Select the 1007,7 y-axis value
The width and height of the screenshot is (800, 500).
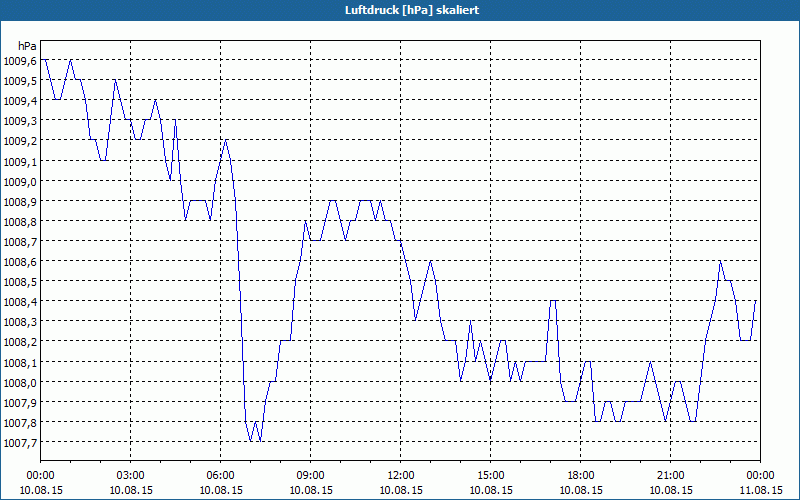coord(20,443)
